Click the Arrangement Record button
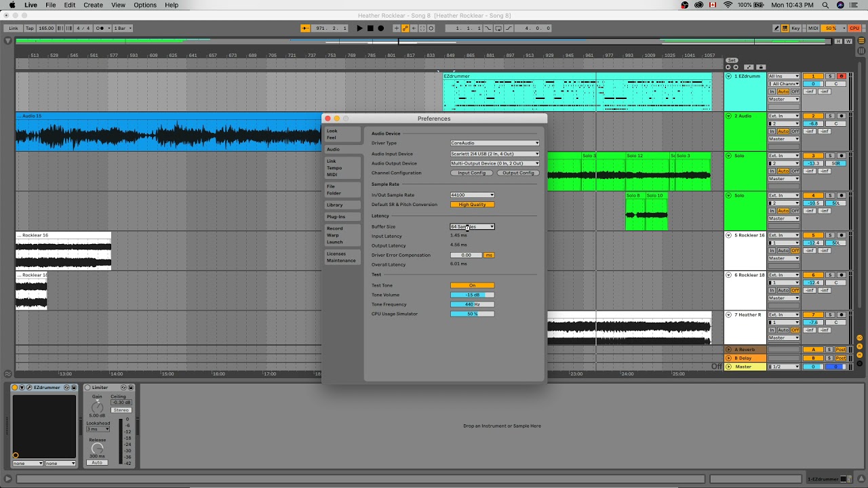The image size is (868, 488). (x=380, y=28)
